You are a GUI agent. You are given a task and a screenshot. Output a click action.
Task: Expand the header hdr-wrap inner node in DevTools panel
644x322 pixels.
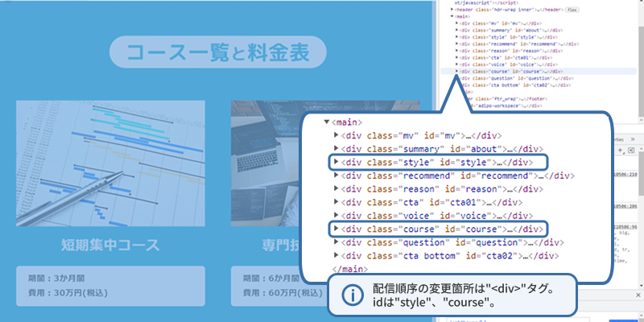[452, 10]
